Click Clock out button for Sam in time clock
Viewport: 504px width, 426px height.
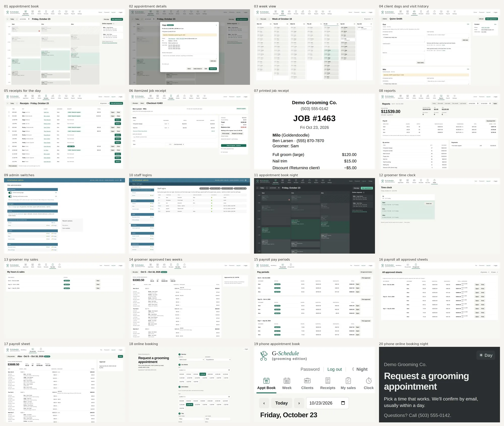point(429,203)
